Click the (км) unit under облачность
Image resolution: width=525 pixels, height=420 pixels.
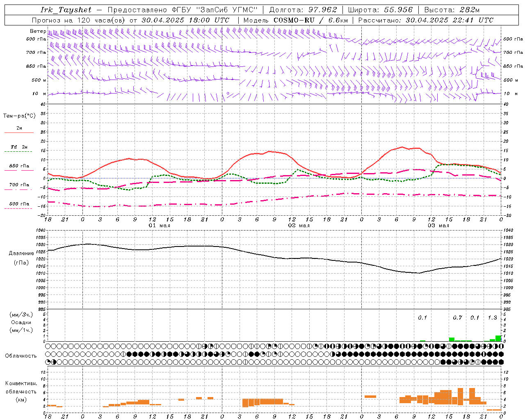(21, 399)
